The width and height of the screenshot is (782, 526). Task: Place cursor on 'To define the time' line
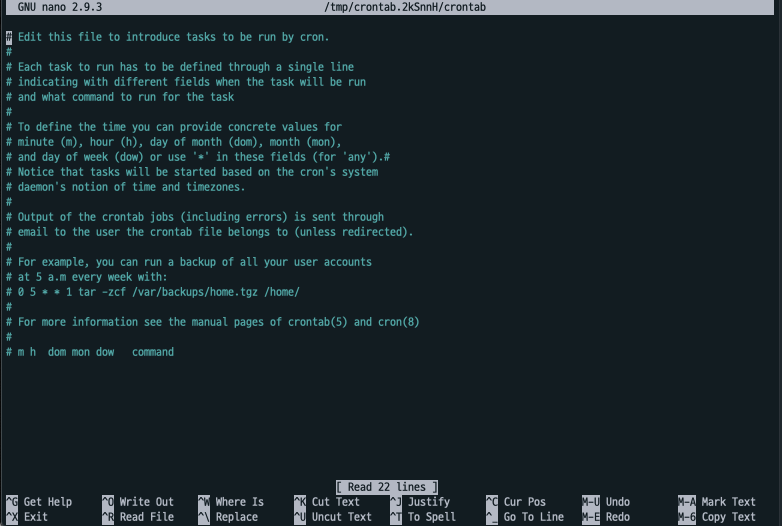[x=174, y=127]
